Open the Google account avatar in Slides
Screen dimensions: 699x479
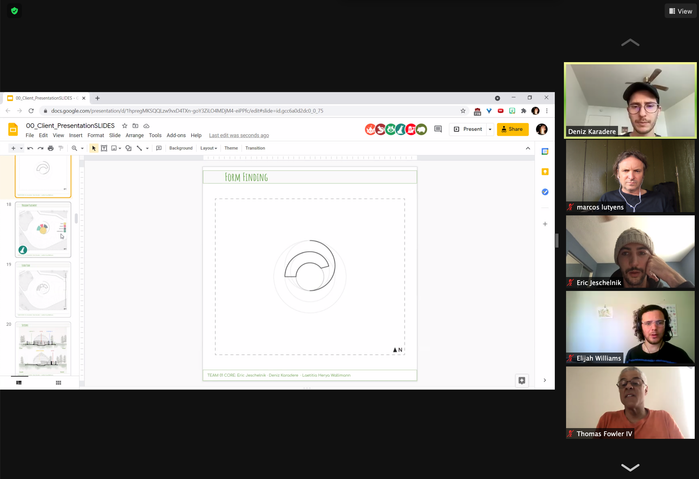pos(542,129)
